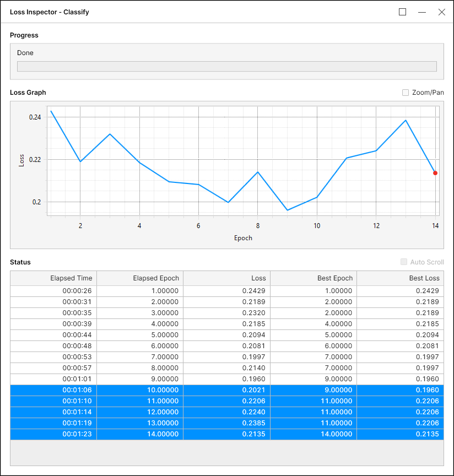Click the Elapsed Epoch column header
The height and width of the screenshot is (476, 454).
click(x=140, y=278)
